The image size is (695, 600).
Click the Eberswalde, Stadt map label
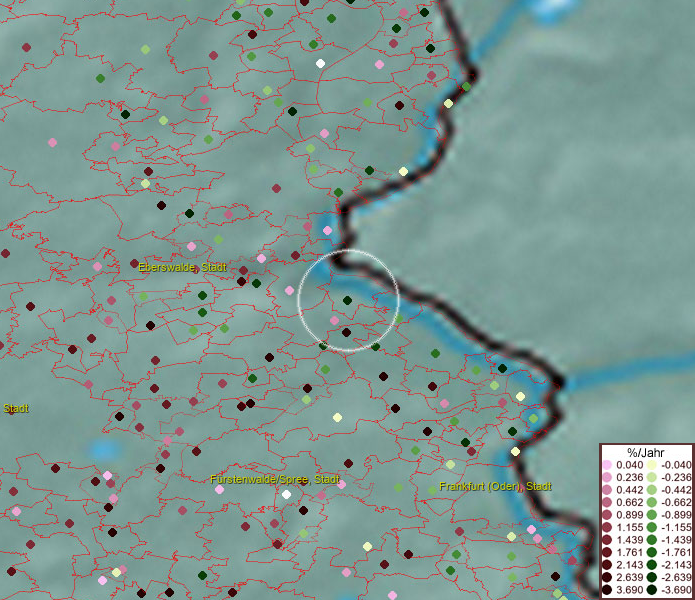click(182, 267)
